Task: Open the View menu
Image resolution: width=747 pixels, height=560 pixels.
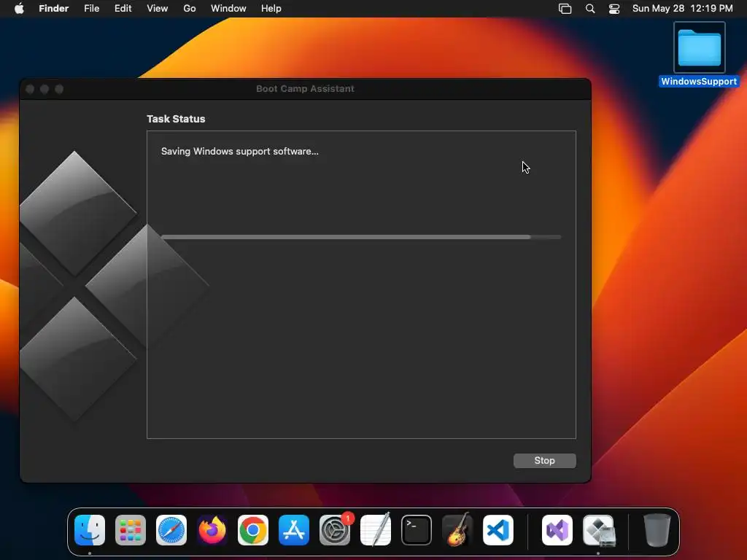Action: 158,9
